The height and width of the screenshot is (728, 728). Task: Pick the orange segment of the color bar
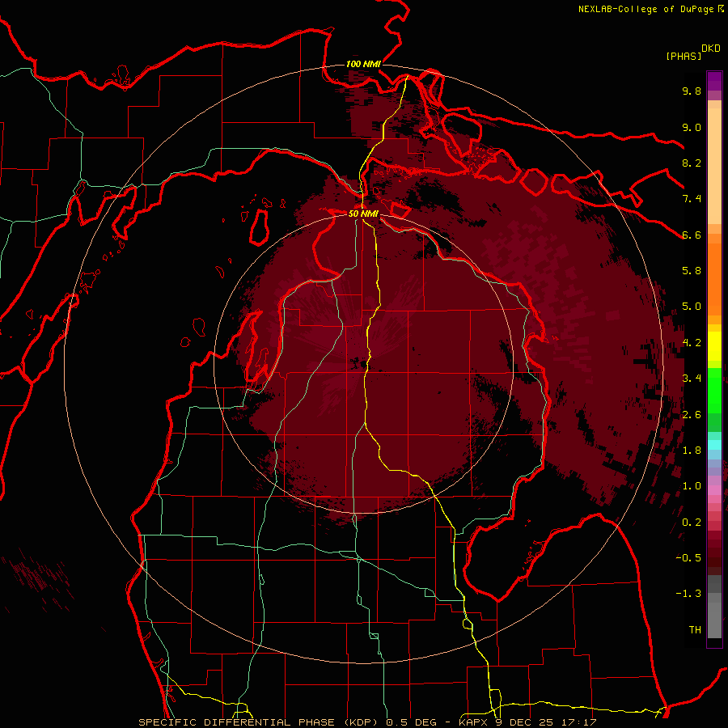pyautogui.click(x=714, y=280)
